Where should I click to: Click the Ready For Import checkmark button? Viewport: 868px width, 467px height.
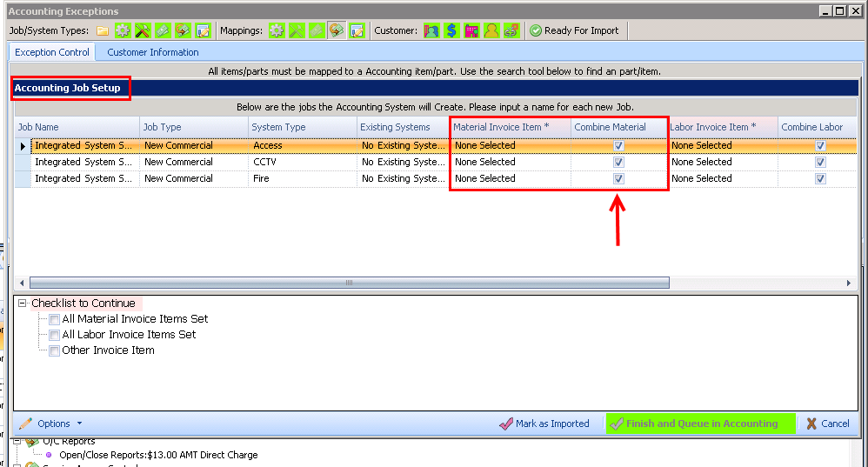tap(574, 31)
